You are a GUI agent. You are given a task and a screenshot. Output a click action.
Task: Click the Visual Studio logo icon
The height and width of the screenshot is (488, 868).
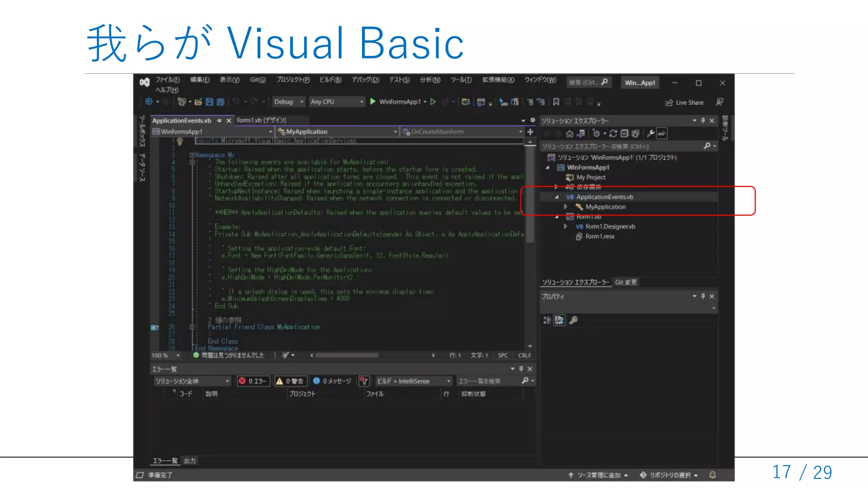point(145,82)
